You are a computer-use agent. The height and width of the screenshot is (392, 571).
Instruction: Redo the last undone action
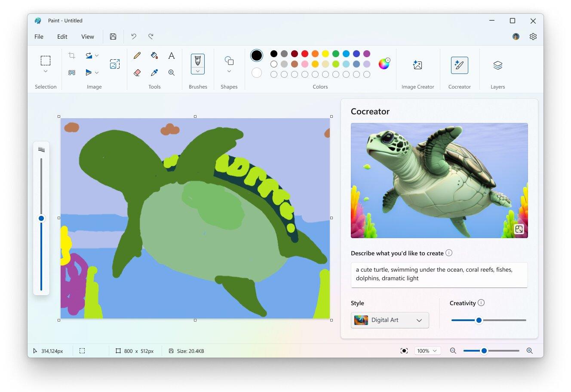tap(151, 37)
